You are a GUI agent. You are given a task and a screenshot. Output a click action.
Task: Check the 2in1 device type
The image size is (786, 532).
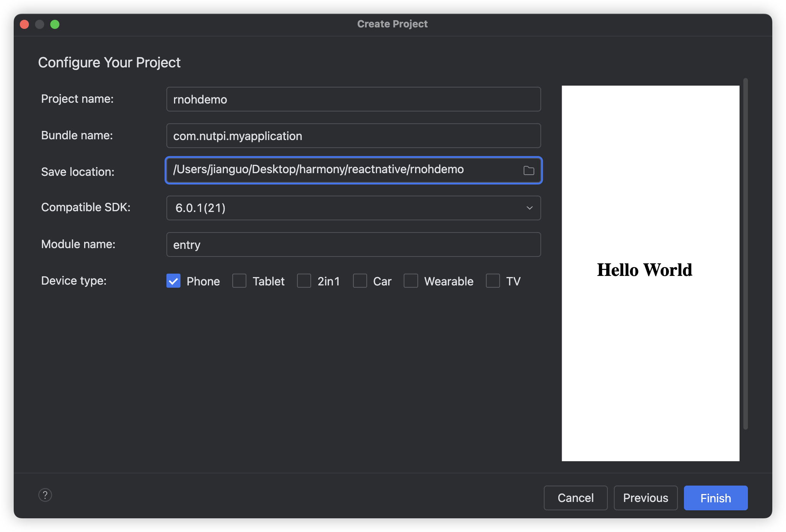click(304, 281)
